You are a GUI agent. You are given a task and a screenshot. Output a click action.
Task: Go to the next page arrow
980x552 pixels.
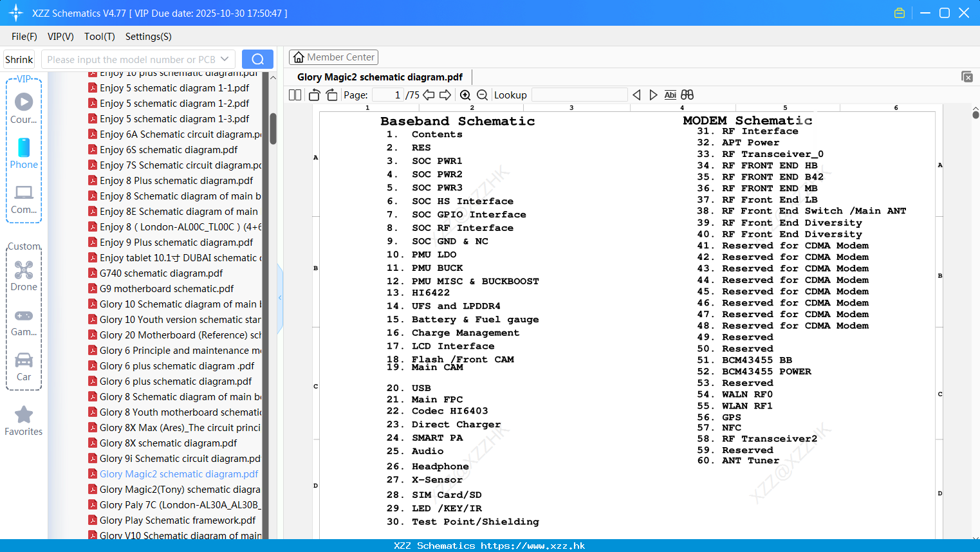tap(445, 95)
